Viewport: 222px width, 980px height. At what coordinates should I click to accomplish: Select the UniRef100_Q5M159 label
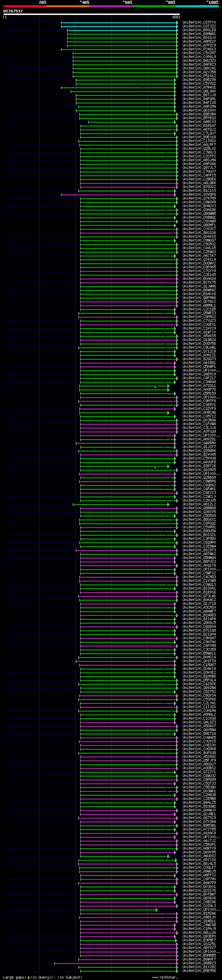tap(199, 394)
